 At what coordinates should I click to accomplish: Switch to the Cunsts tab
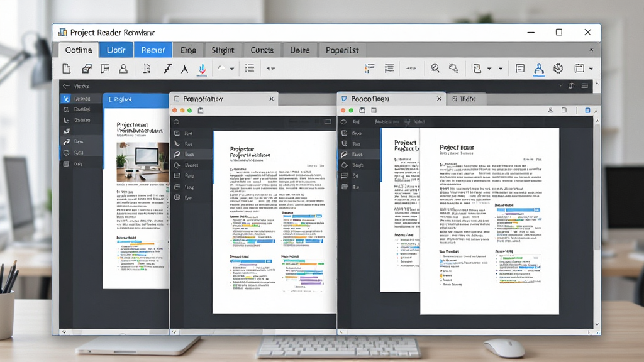tap(262, 50)
